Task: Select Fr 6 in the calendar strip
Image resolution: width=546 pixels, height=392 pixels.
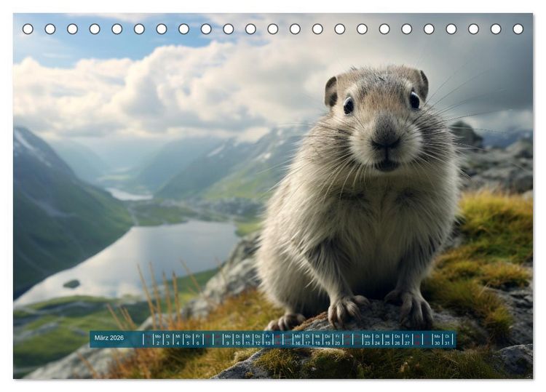Action: (198, 340)
